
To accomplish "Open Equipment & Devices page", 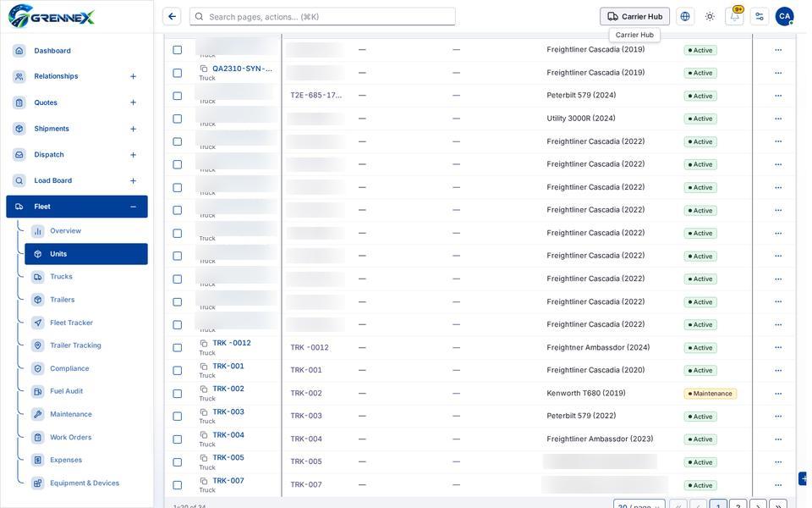I will coord(86,483).
